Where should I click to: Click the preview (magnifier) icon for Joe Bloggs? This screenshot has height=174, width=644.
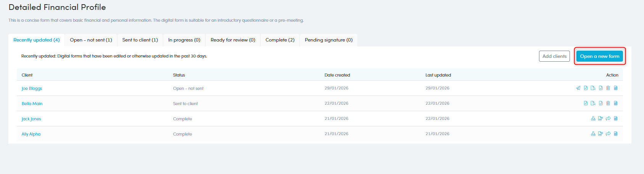coord(593,88)
